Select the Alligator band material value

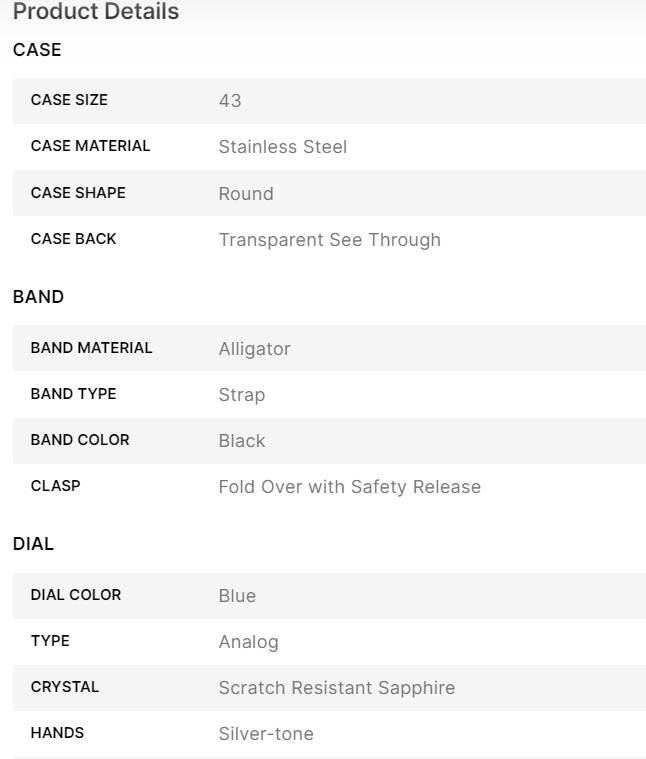(x=254, y=349)
